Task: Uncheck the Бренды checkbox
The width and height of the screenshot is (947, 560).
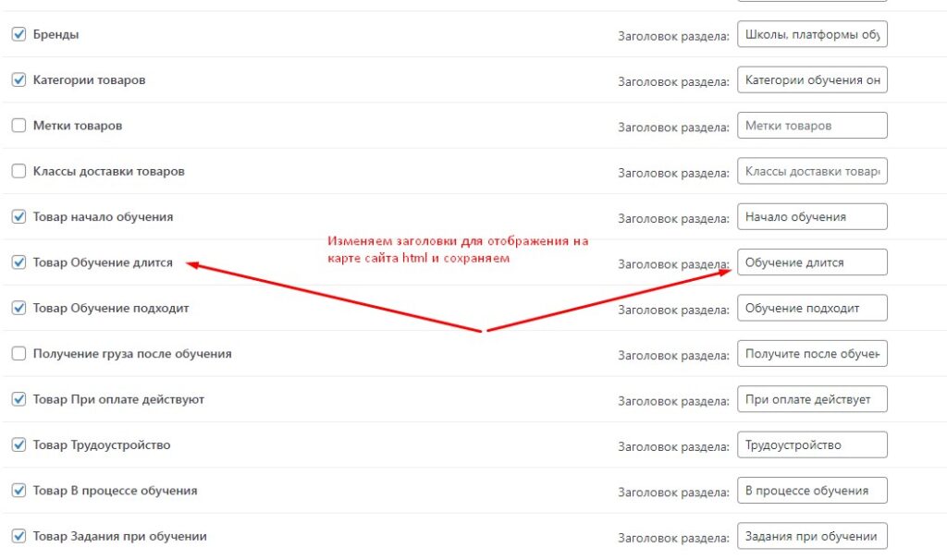Action: coord(18,34)
